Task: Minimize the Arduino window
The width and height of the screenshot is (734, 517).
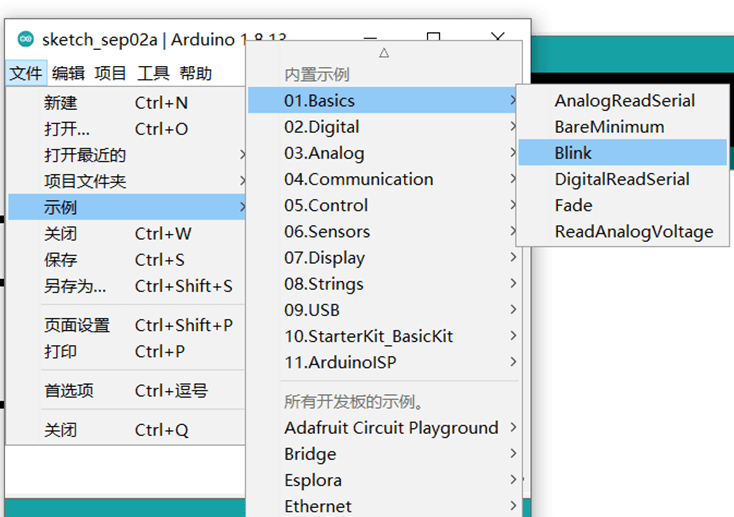Action: coord(370,37)
